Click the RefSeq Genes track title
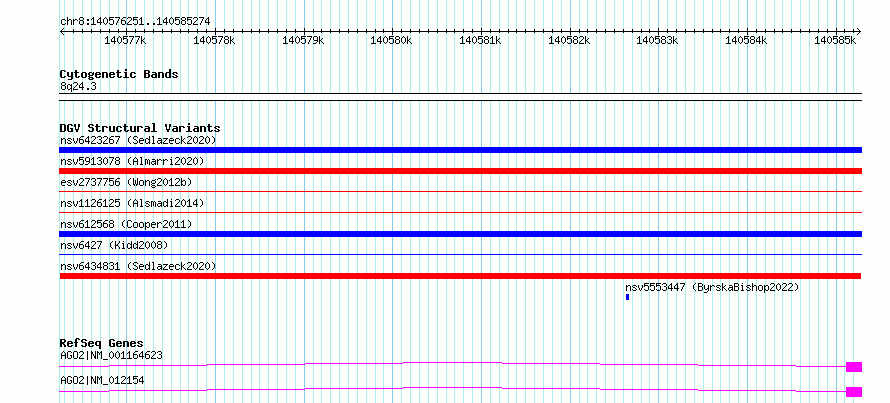 click(102, 343)
